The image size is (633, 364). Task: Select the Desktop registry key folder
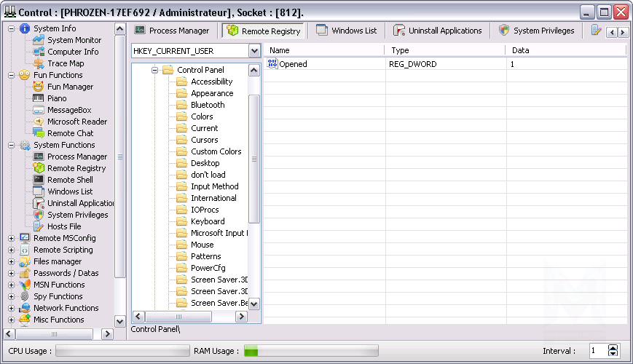205,163
